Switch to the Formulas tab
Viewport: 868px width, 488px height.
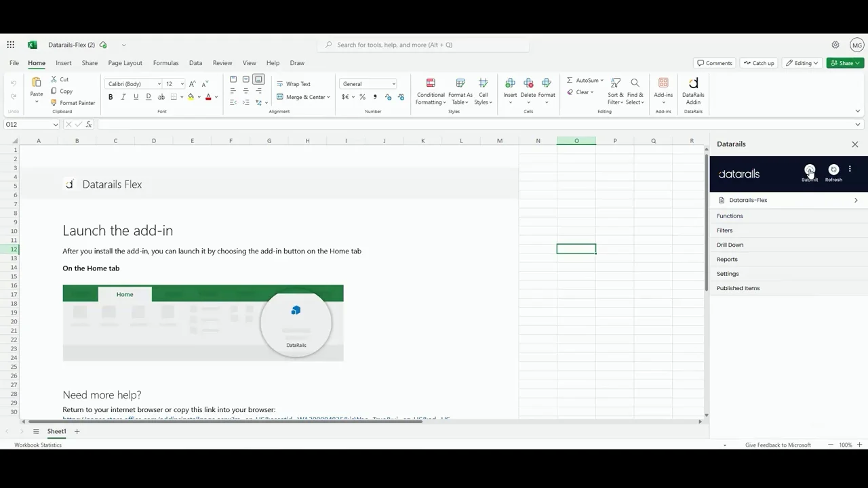pos(165,63)
